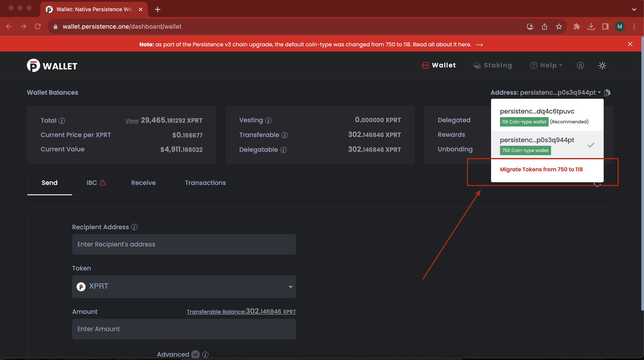Click the Recipient Address info icon
644x360 pixels.
(134, 227)
